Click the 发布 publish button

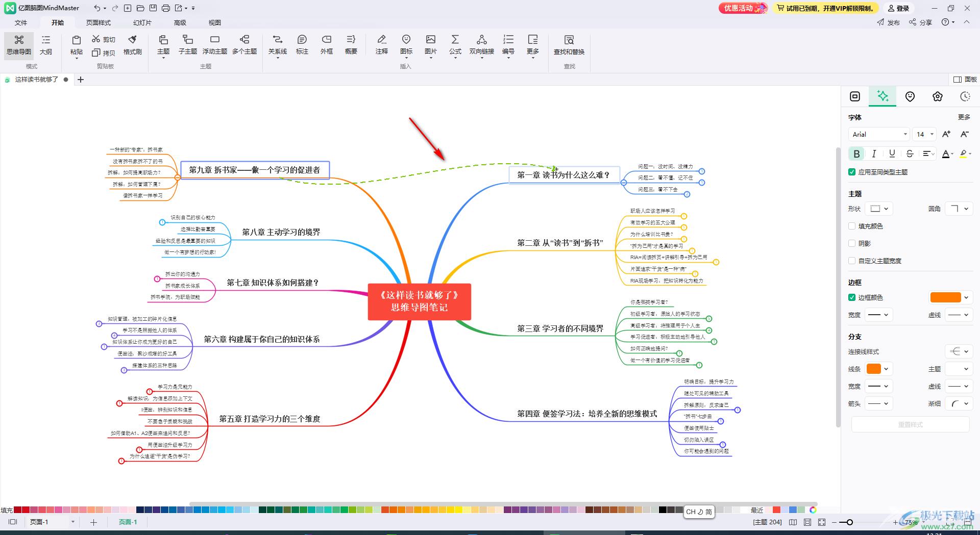pos(889,22)
